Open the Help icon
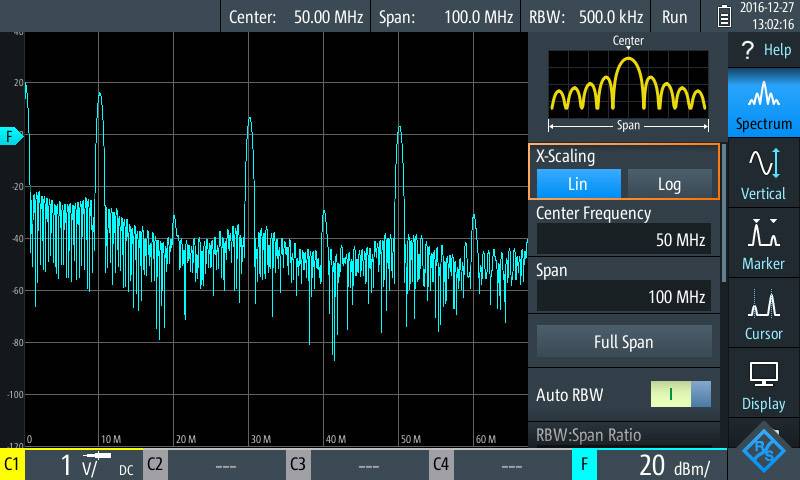This screenshot has width=800, height=480. tap(764, 49)
